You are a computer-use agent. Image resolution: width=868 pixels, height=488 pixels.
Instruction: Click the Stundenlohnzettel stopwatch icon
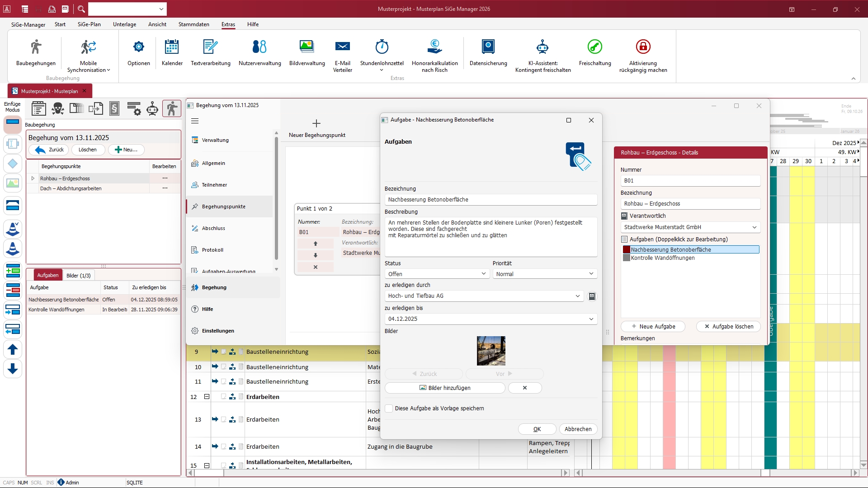(x=382, y=47)
